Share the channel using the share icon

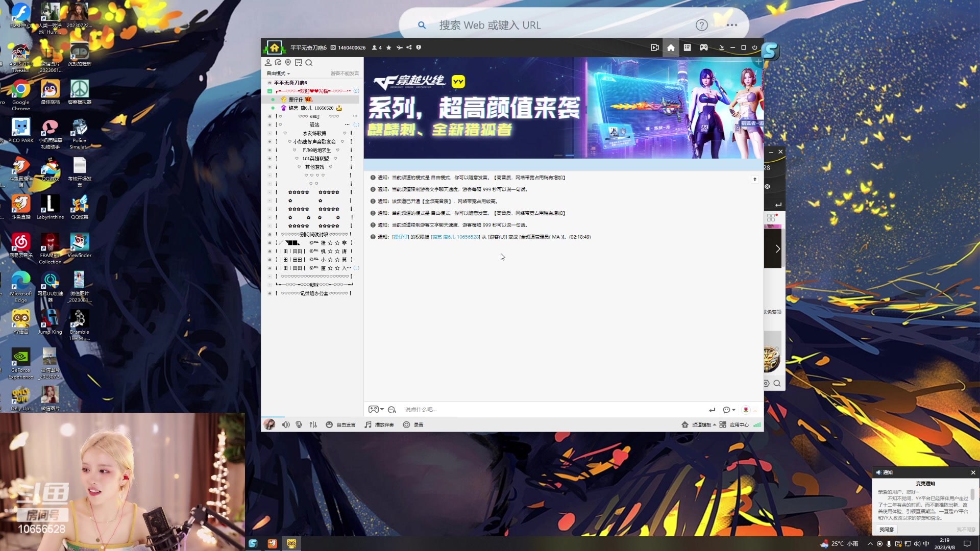coord(409,48)
